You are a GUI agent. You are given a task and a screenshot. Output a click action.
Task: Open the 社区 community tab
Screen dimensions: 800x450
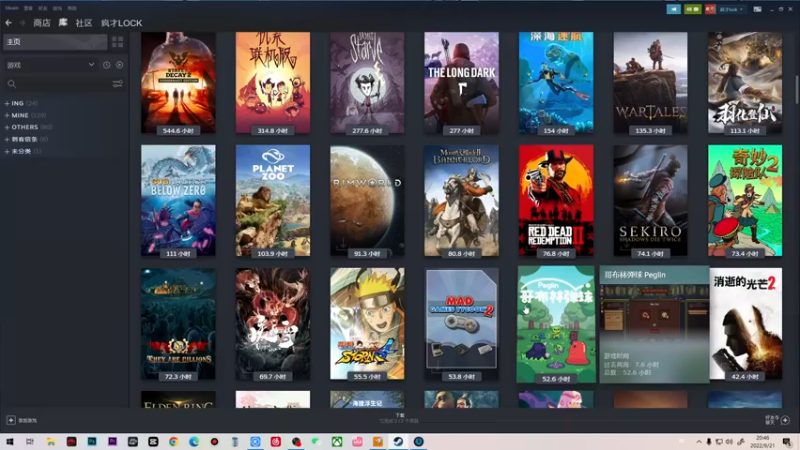coord(84,23)
